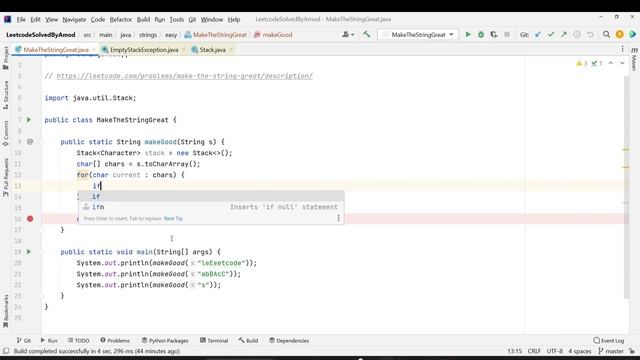Close the EmptyStackException.java tab
The image size is (640, 360).
(183, 49)
